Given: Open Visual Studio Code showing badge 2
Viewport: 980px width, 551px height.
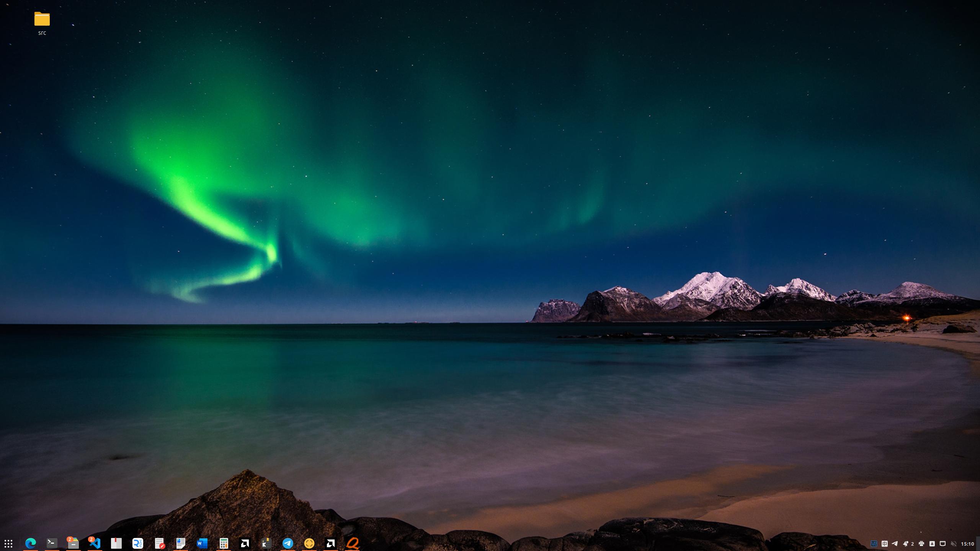Looking at the screenshot, I should 95,543.
